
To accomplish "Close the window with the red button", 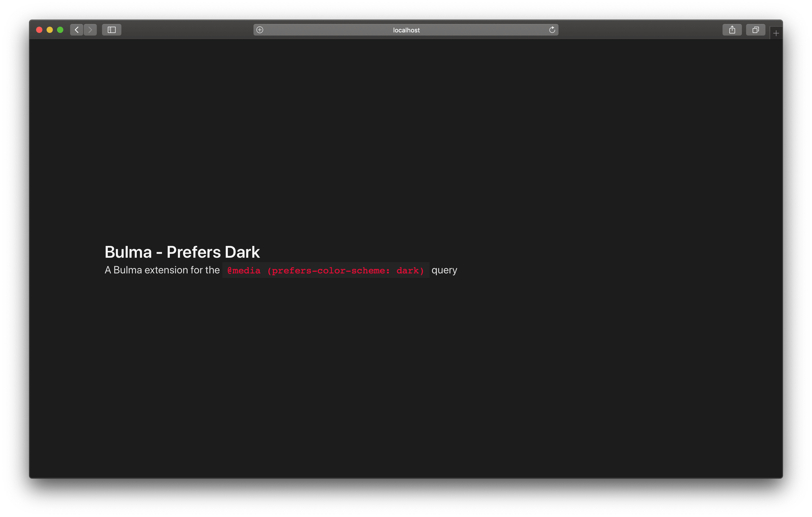I will (x=39, y=30).
